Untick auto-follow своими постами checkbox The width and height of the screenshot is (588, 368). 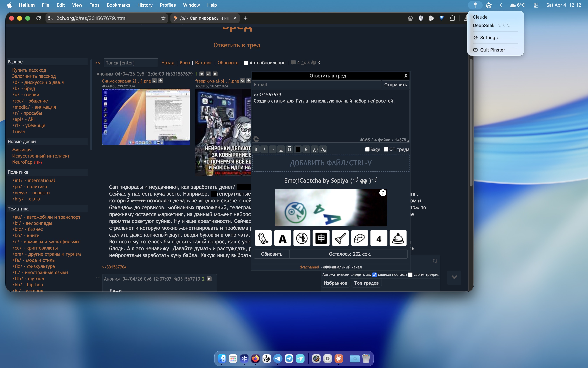[x=374, y=275]
